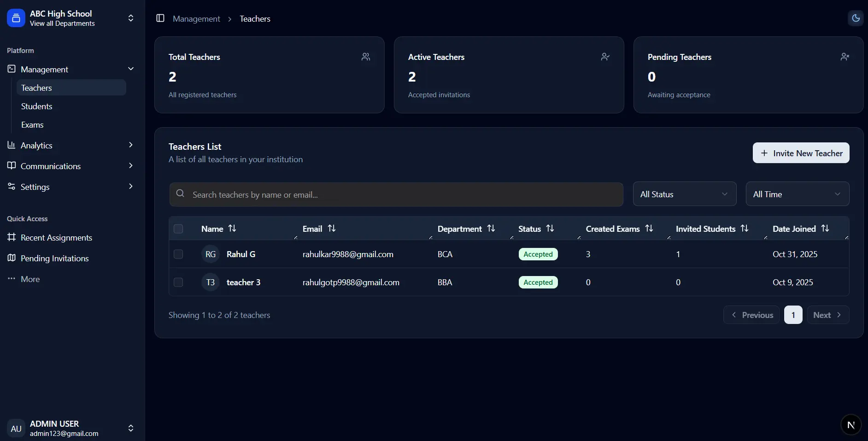Click the Recent Assignments grid icon
868x441 pixels.
point(11,237)
